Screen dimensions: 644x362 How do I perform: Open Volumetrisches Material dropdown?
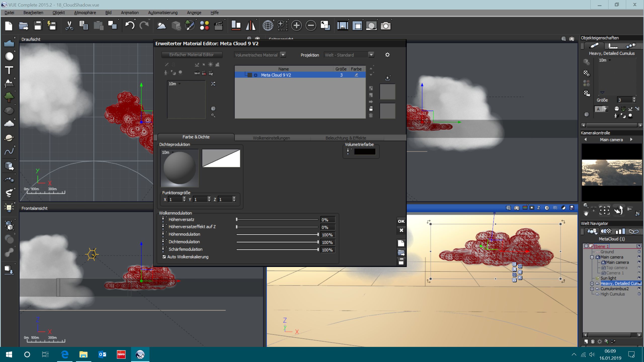283,55
